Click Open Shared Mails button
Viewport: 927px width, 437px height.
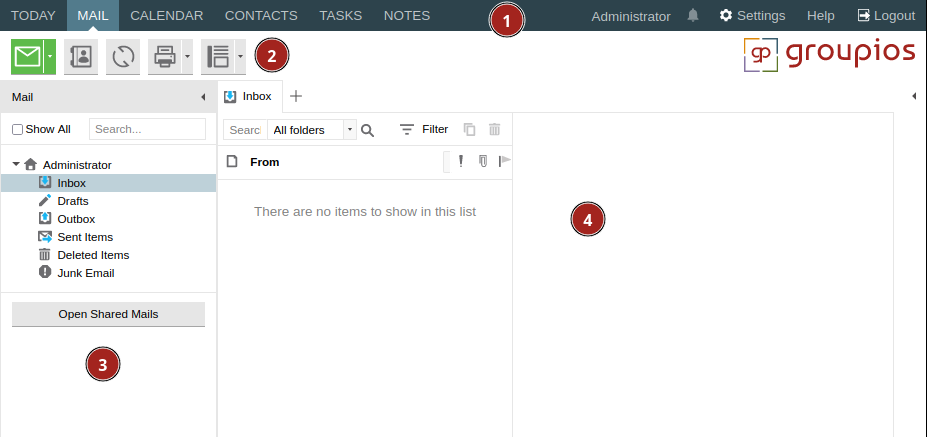[x=108, y=314]
